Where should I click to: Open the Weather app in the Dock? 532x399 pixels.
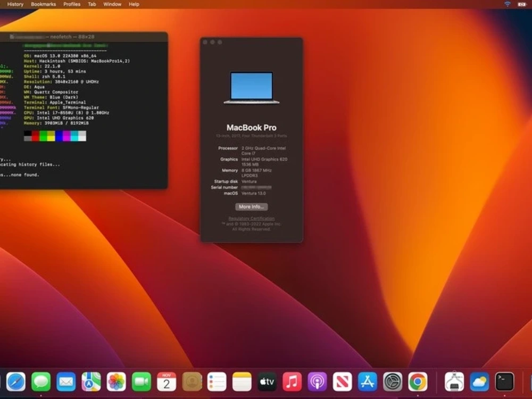pos(479,381)
